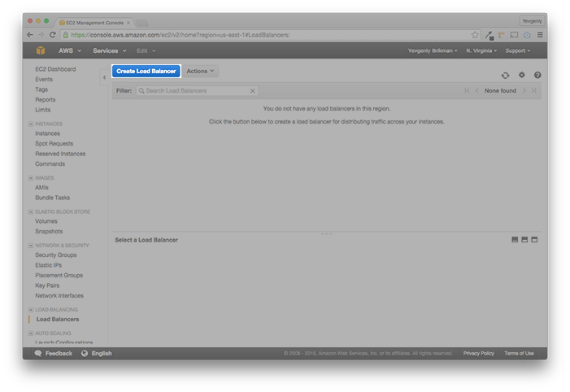Viewport: 570px width, 392px height.
Task: Click the browser address bar URL
Action: pyautogui.click(x=180, y=35)
